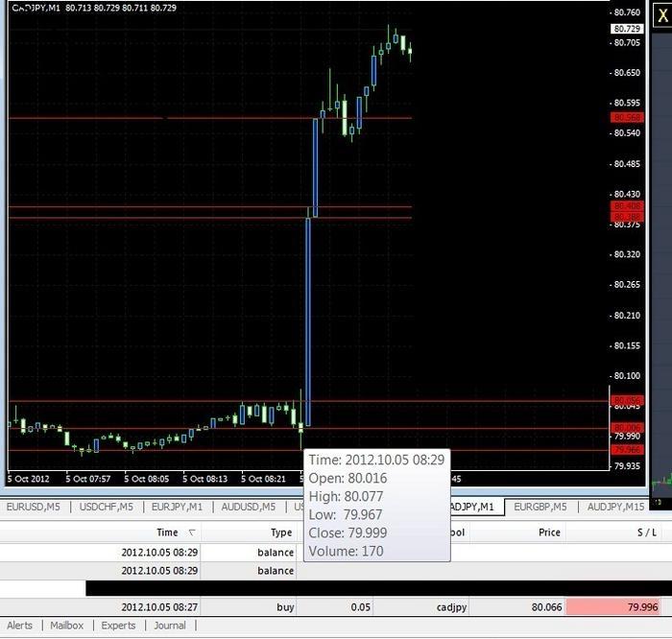This screenshot has width=672, height=639.
Task: Close the panel with the X button
Action: [662, 16]
